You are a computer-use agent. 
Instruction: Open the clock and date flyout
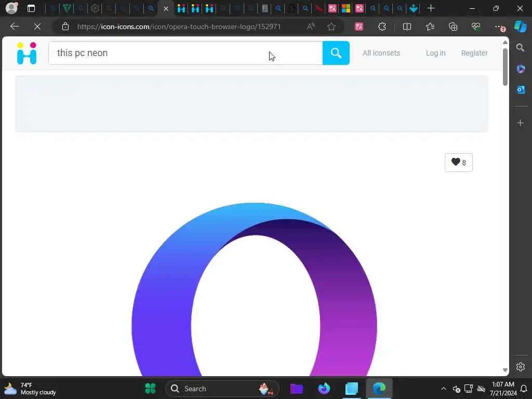503,389
